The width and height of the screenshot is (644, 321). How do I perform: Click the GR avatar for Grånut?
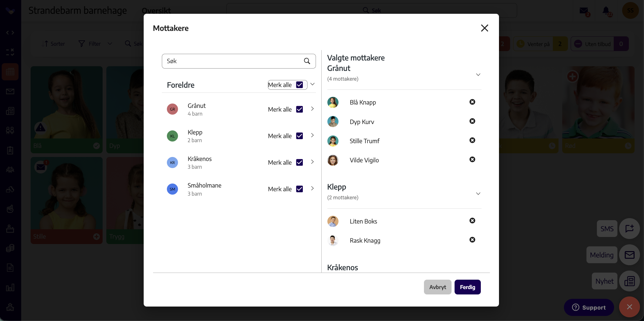coord(172,109)
